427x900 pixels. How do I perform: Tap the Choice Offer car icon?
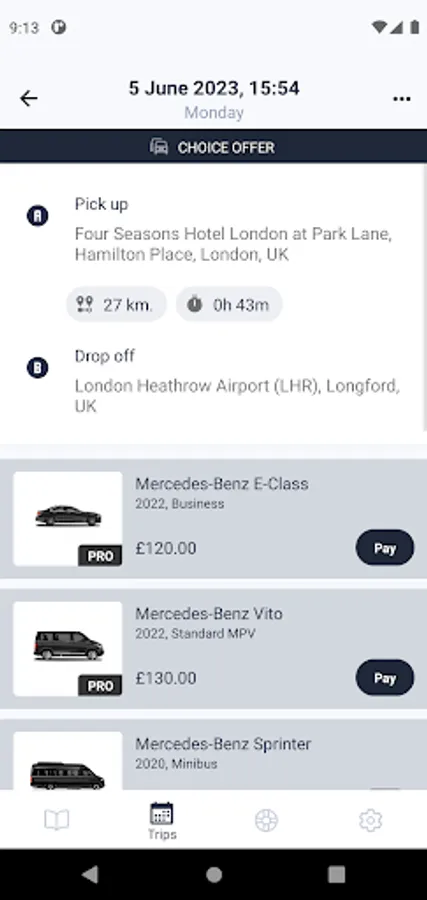(x=159, y=147)
